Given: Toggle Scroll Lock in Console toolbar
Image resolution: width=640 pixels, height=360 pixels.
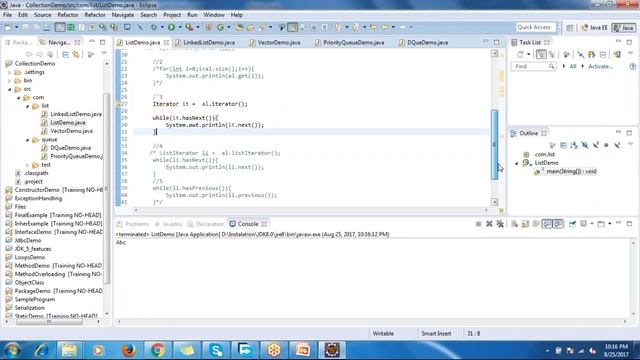Looking at the screenshot, I should click(x=525, y=224).
